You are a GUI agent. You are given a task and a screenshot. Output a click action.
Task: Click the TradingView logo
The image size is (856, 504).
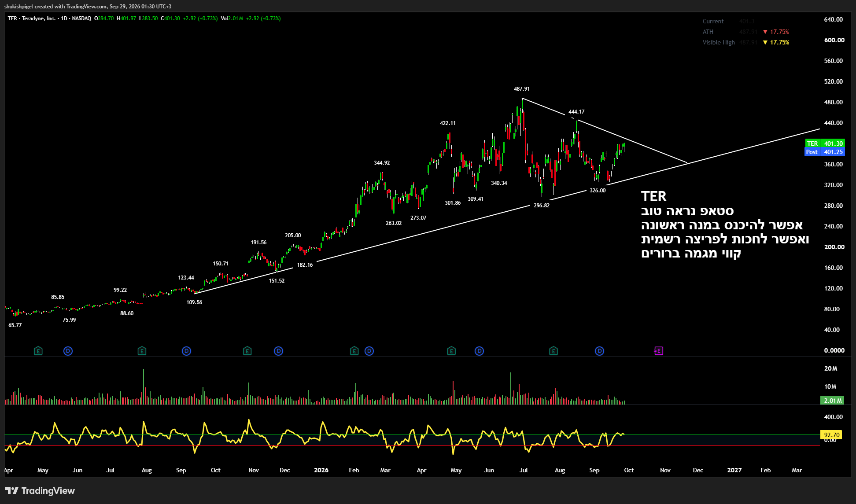tap(40, 491)
